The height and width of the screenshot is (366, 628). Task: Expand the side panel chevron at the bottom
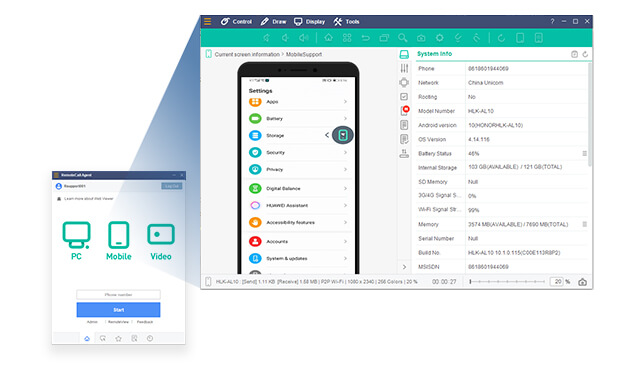pyautogui.click(x=404, y=267)
